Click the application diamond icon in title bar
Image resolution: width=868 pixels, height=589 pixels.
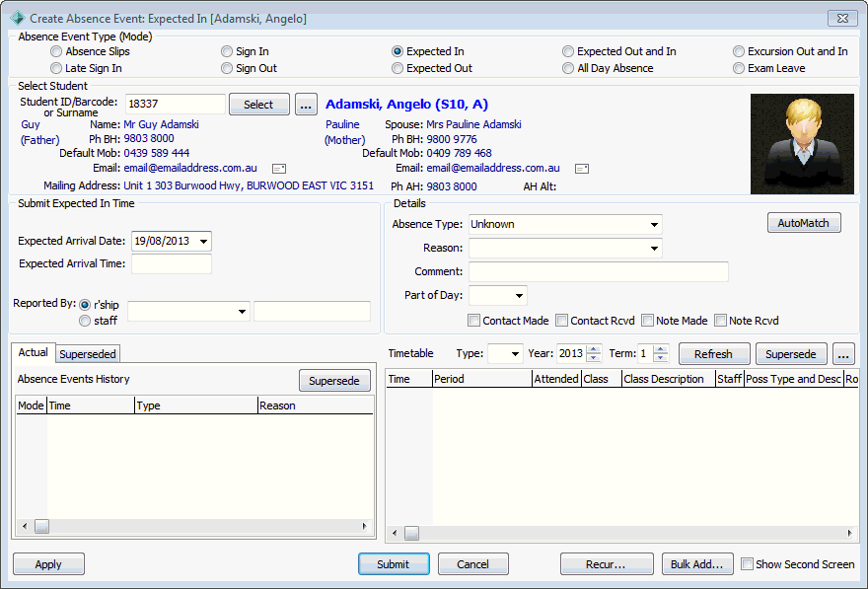tap(17, 19)
